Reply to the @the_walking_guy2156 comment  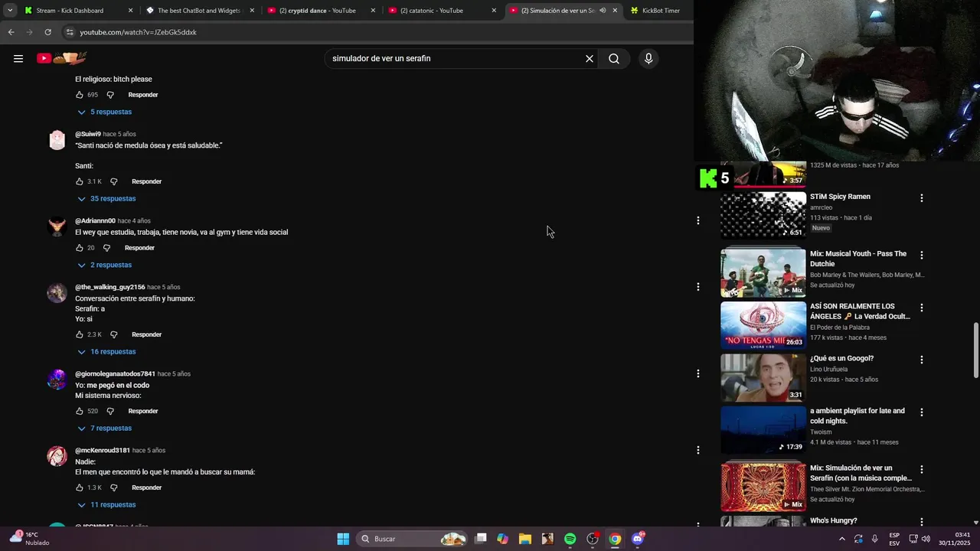tap(146, 334)
